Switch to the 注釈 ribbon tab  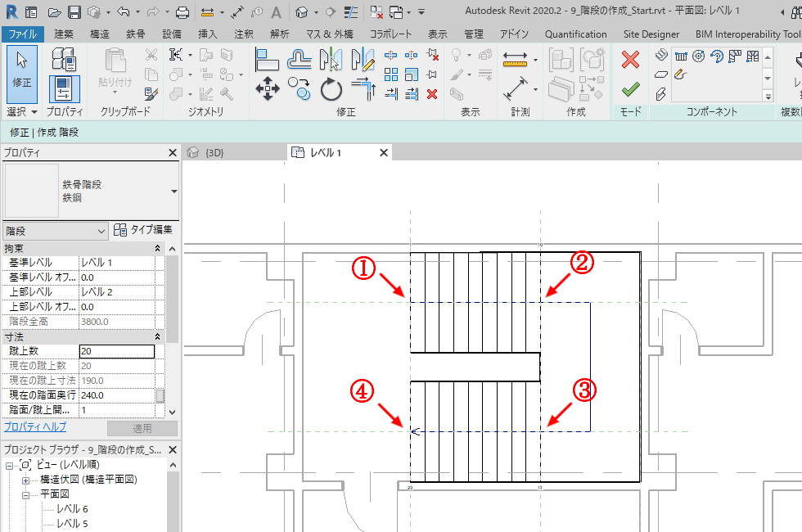point(244,34)
